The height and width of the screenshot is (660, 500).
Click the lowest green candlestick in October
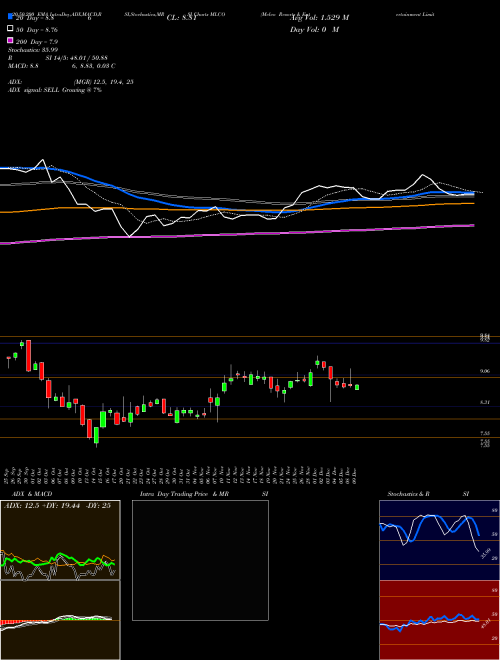[x=96, y=436]
